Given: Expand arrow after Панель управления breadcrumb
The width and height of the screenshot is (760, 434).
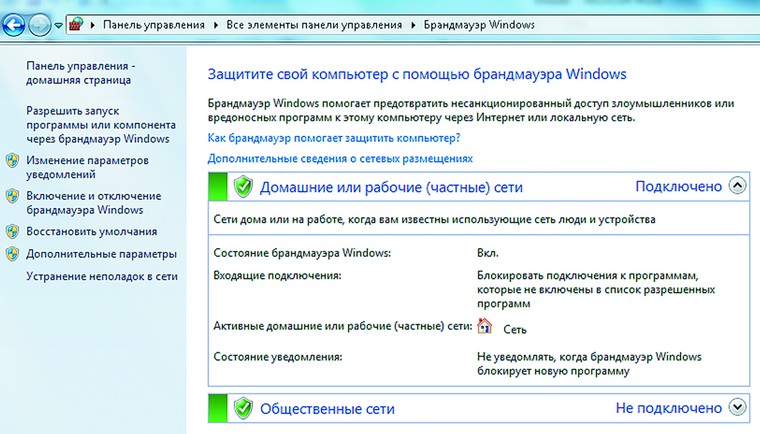Looking at the screenshot, I should (x=216, y=25).
